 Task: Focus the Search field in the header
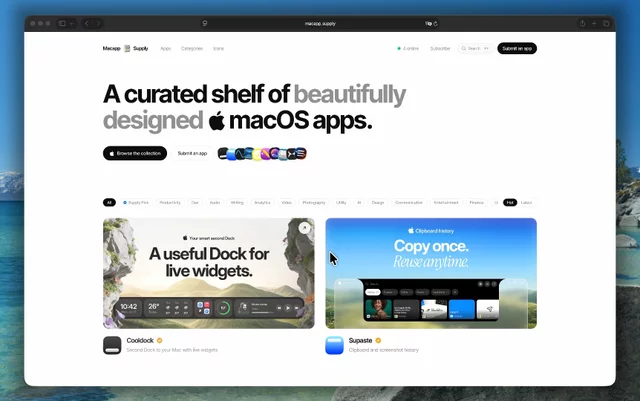tap(476, 49)
